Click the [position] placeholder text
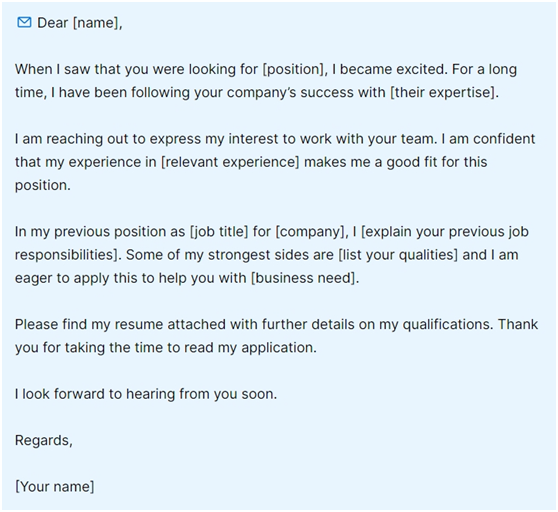558x512 pixels. click(293, 69)
